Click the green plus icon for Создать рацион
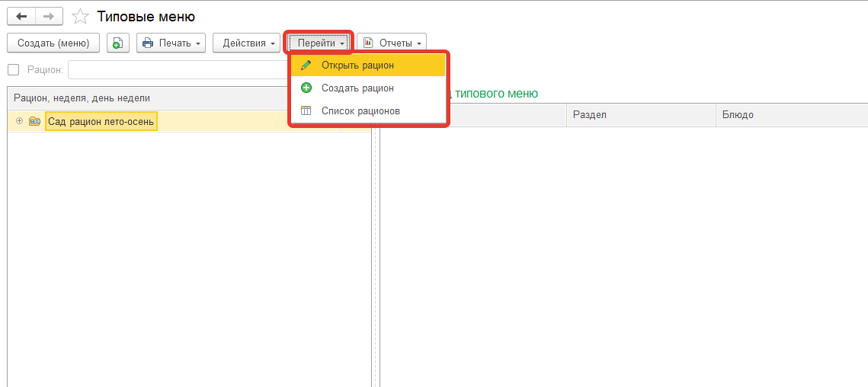The width and height of the screenshot is (868, 387). 306,88
